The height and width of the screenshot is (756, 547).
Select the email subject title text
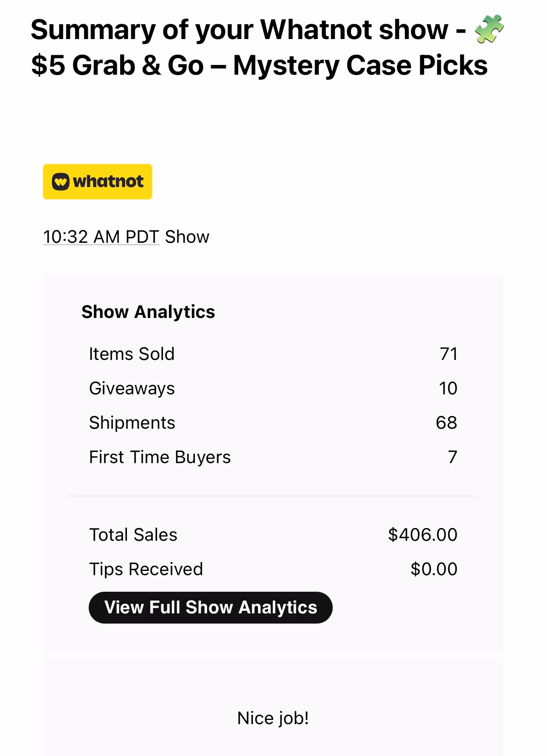coord(267,47)
